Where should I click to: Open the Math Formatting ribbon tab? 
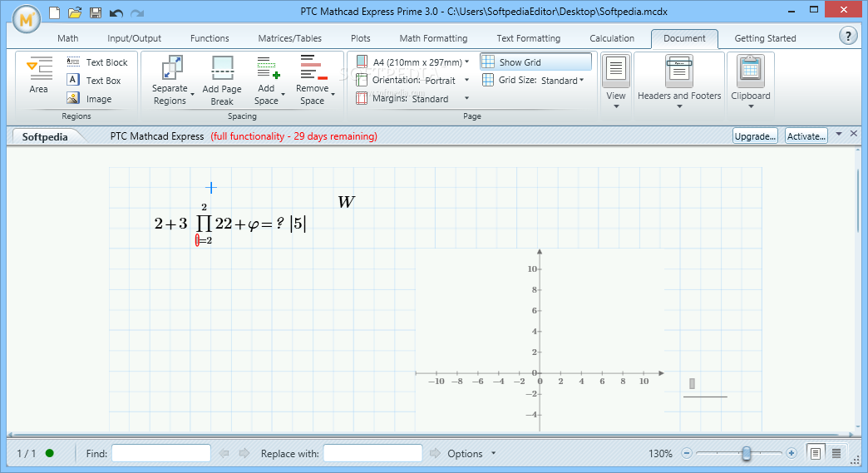[x=433, y=38]
